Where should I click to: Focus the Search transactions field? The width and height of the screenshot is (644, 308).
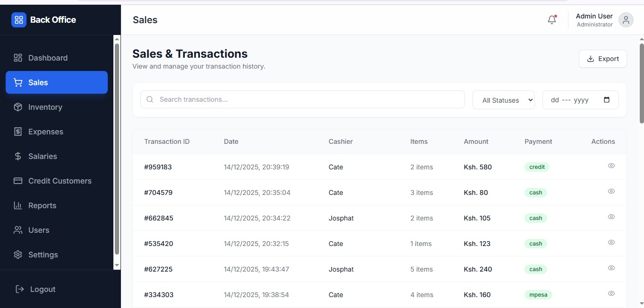click(307, 99)
